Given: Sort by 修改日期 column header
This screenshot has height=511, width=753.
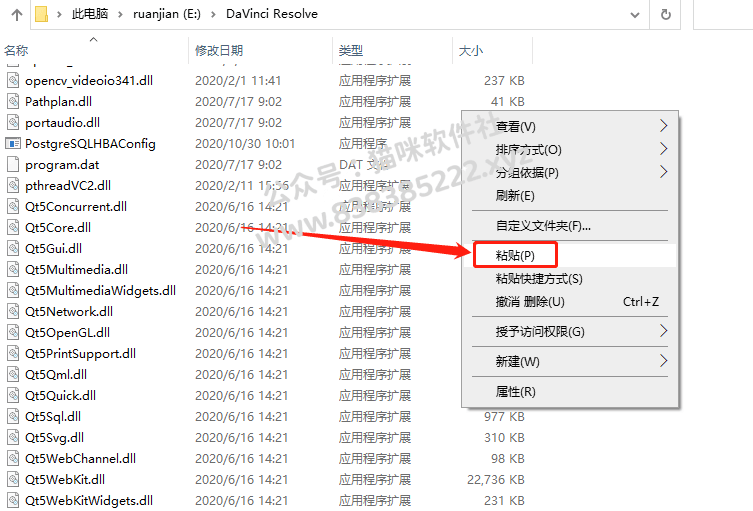Looking at the screenshot, I should (x=219, y=50).
